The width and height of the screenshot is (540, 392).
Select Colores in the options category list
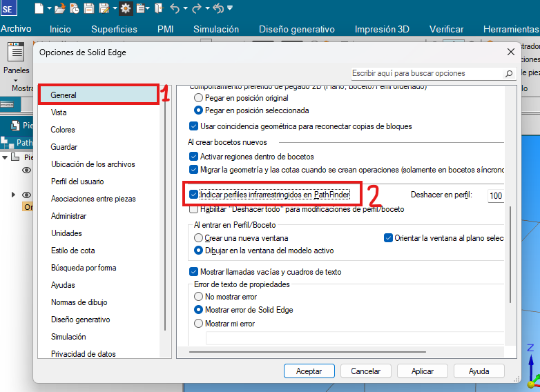[63, 130]
